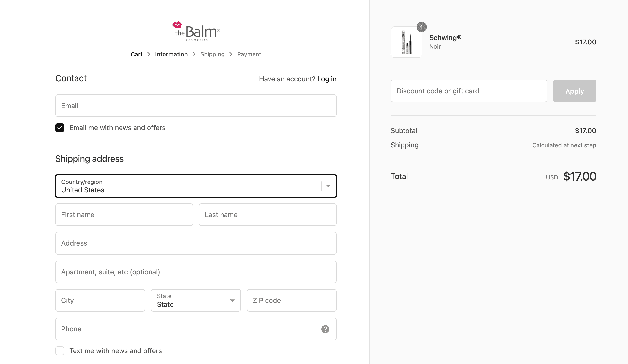Open the State dropdown
The height and width of the screenshot is (364, 628).
196,300
